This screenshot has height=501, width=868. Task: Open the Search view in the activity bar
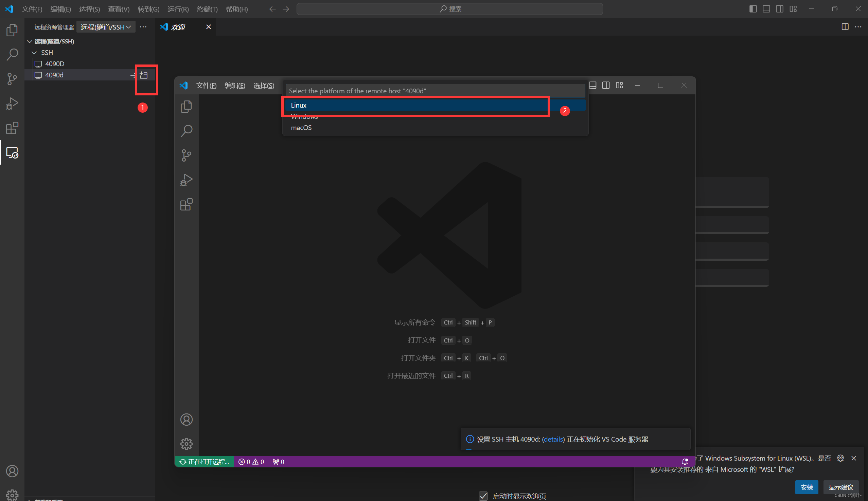[12, 54]
